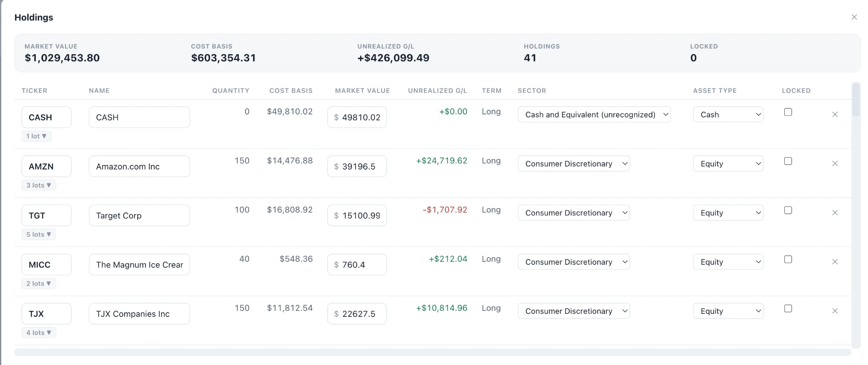868x365 pixels.
Task: Open the TGT asset type dropdown
Action: click(728, 212)
